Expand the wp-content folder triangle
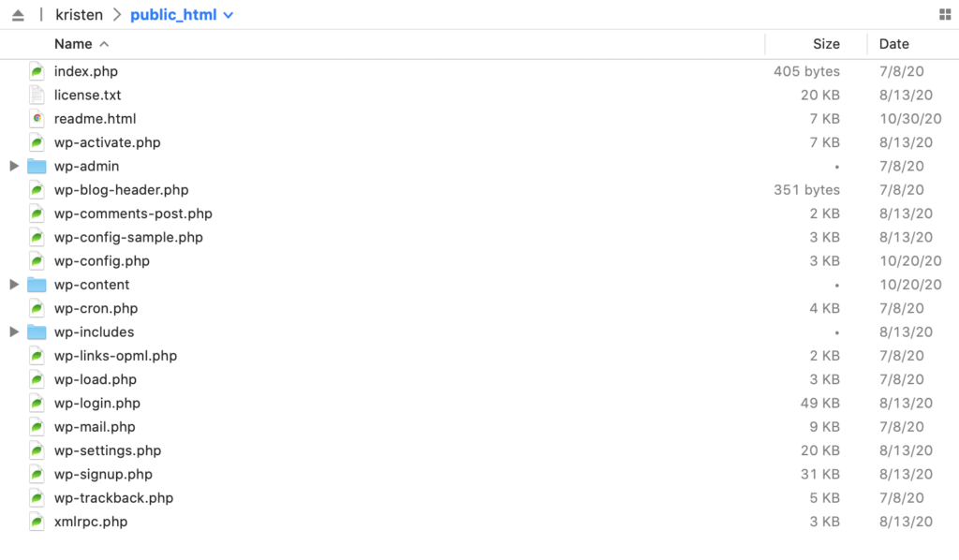Viewport: 959px width, 560px height. pyautogui.click(x=14, y=285)
